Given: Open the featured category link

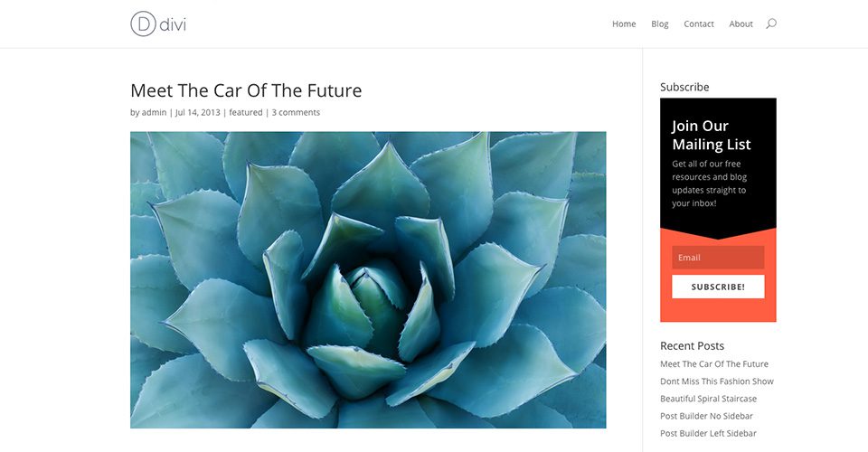Looking at the screenshot, I should (x=246, y=112).
